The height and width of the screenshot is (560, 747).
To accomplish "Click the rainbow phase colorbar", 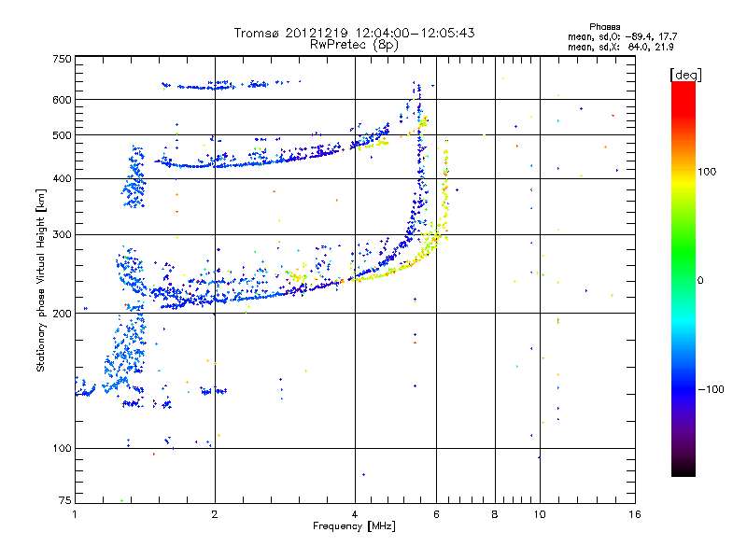I will point(684,278).
